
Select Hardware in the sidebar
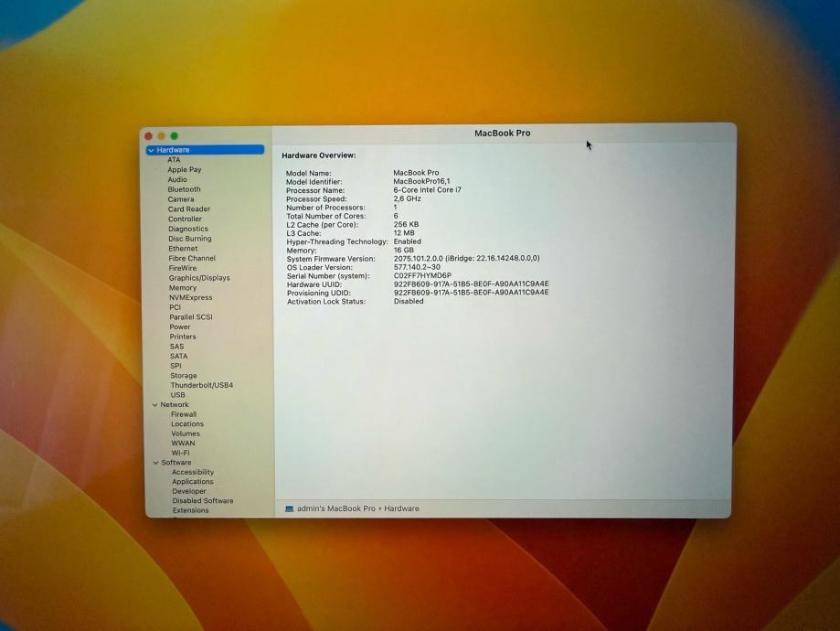click(x=205, y=150)
